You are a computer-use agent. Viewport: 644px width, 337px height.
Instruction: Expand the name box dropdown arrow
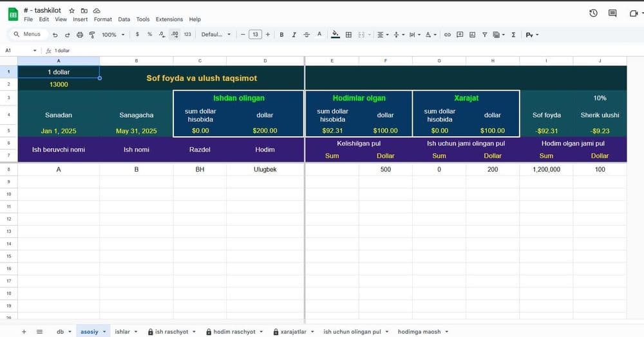pyautogui.click(x=35, y=50)
